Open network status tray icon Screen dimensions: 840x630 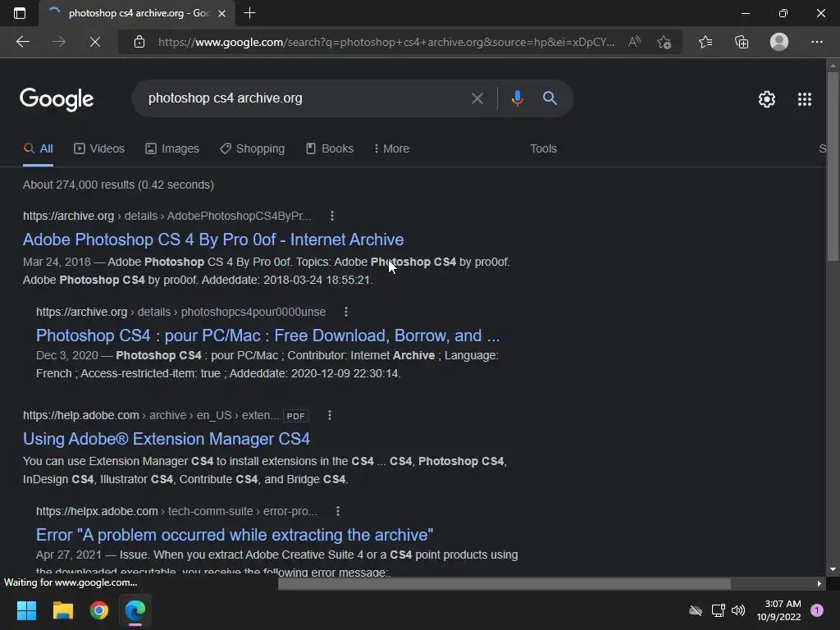click(x=718, y=610)
